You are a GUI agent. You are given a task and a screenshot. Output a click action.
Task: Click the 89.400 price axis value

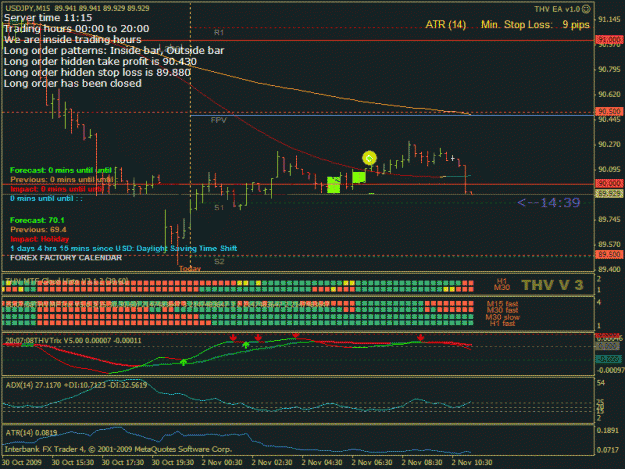[x=609, y=269]
